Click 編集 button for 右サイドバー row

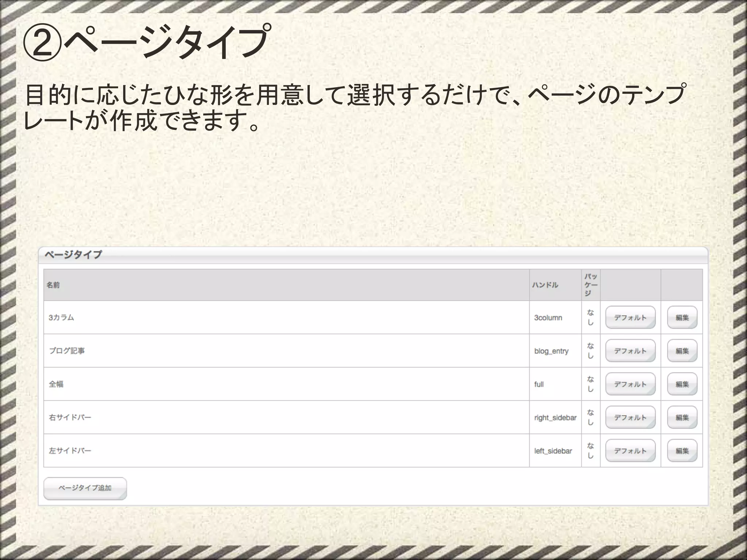pos(682,417)
